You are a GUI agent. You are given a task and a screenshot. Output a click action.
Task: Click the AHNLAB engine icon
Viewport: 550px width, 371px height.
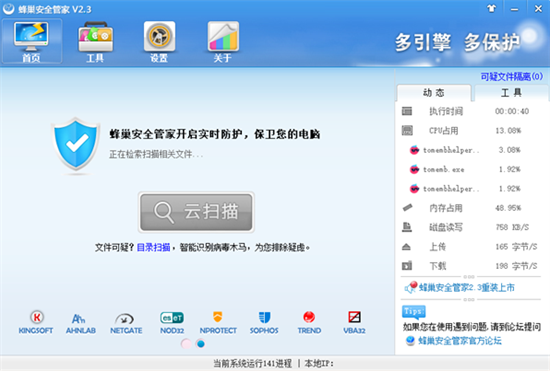click(81, 322)
